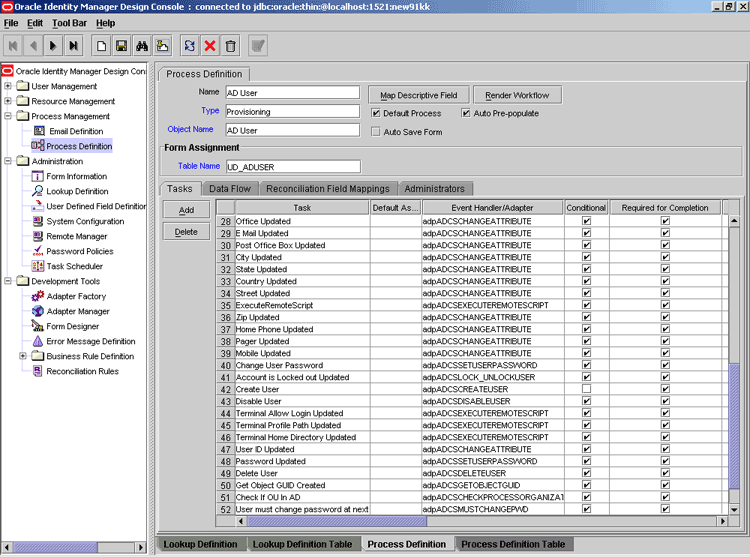Uncheck Required for Completion for Delete User

[665, 473]
